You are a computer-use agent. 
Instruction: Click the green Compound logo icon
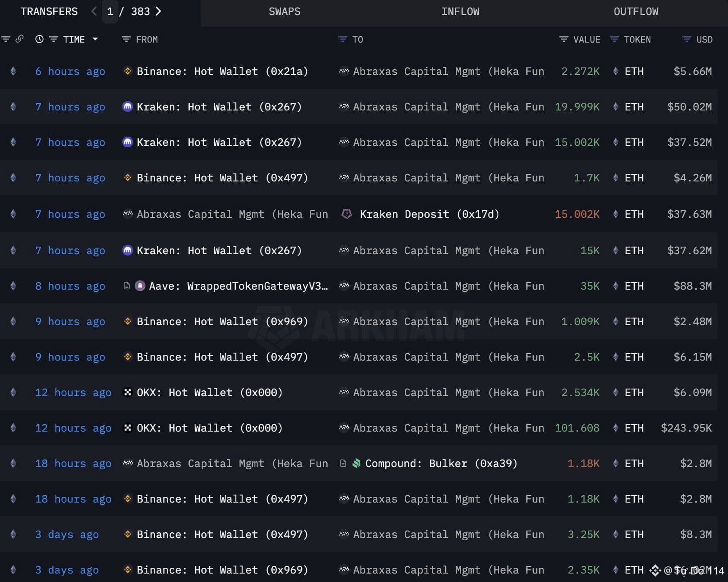click(x=356, y=464)
